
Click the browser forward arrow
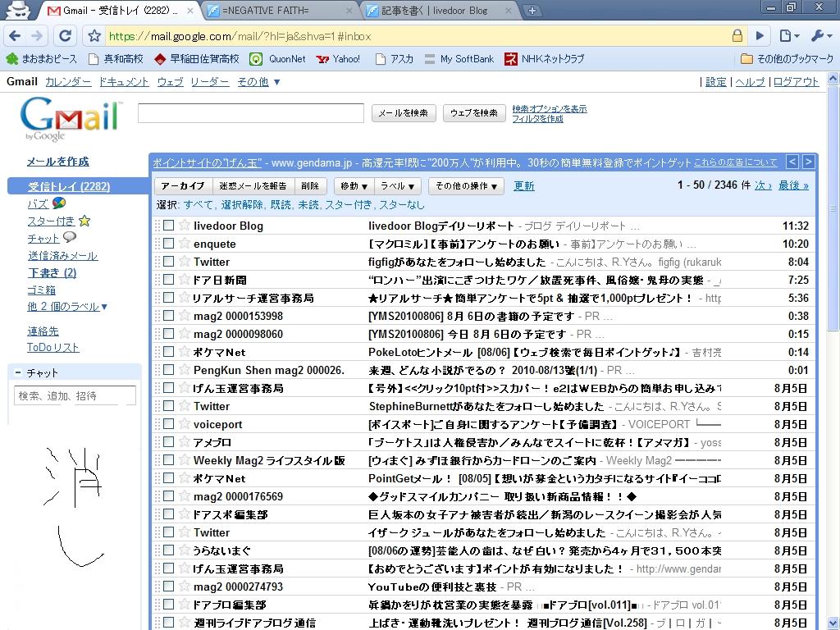tap(37, 36)
